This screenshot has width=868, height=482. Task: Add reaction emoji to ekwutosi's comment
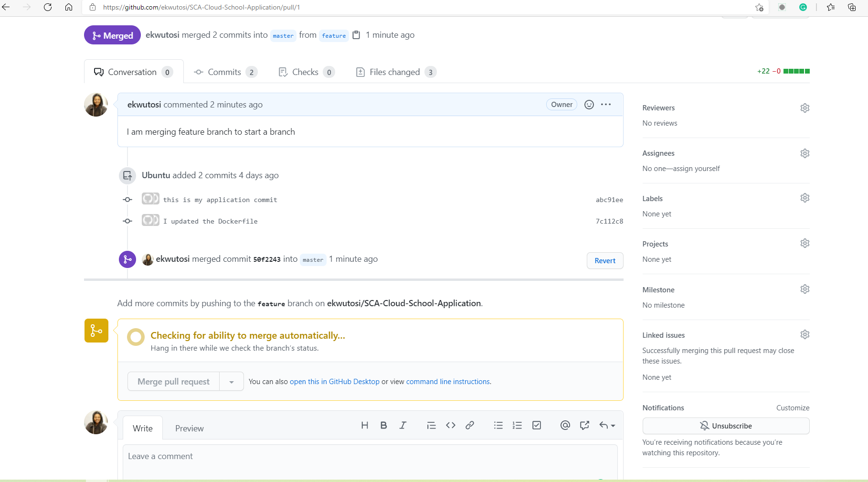[589, 105]
